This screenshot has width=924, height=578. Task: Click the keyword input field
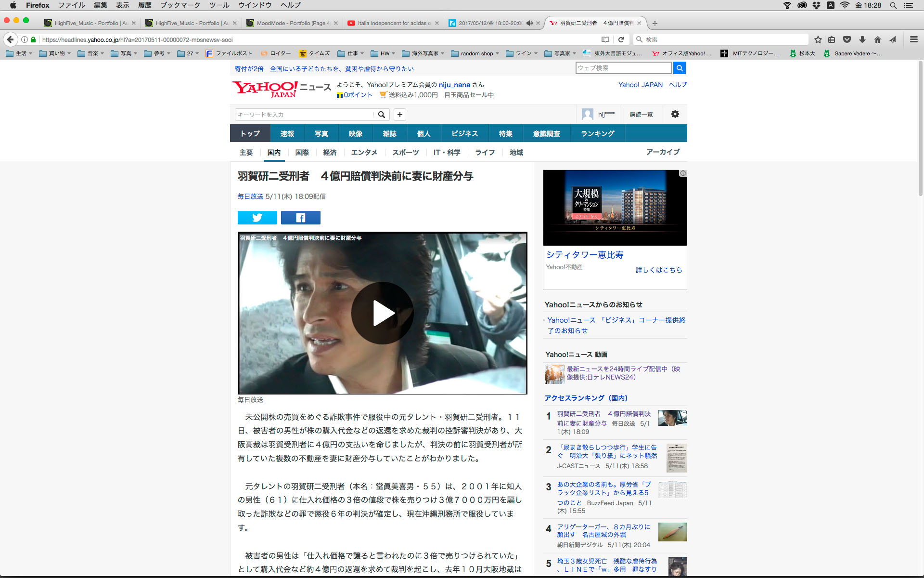coord(303,115)
